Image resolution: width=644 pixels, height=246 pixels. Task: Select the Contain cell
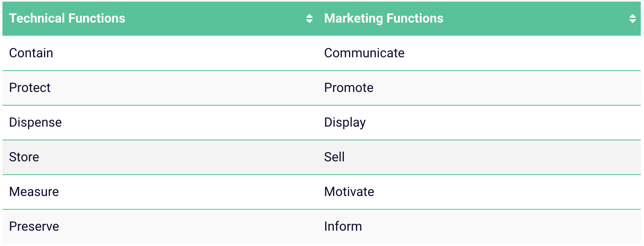pos(31,53)
